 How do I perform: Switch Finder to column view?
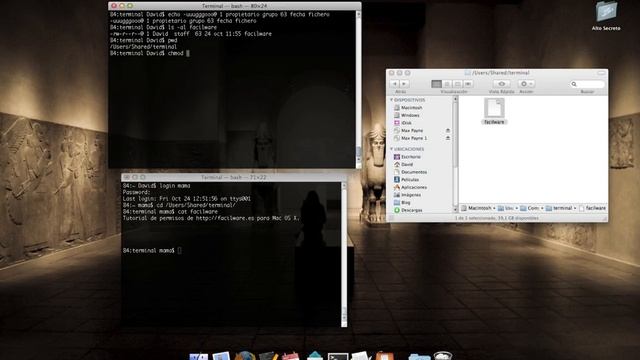click(x=458, y=84)
